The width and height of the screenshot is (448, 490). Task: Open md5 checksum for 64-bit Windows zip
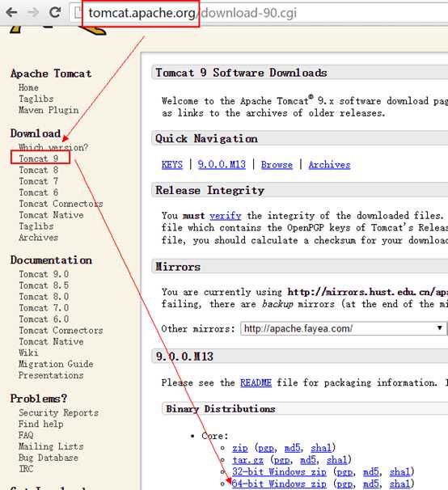click(x=371, y=484)
